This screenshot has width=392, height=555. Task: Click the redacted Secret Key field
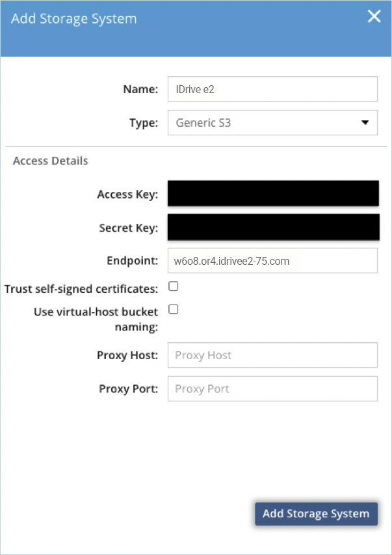point(273,228)
